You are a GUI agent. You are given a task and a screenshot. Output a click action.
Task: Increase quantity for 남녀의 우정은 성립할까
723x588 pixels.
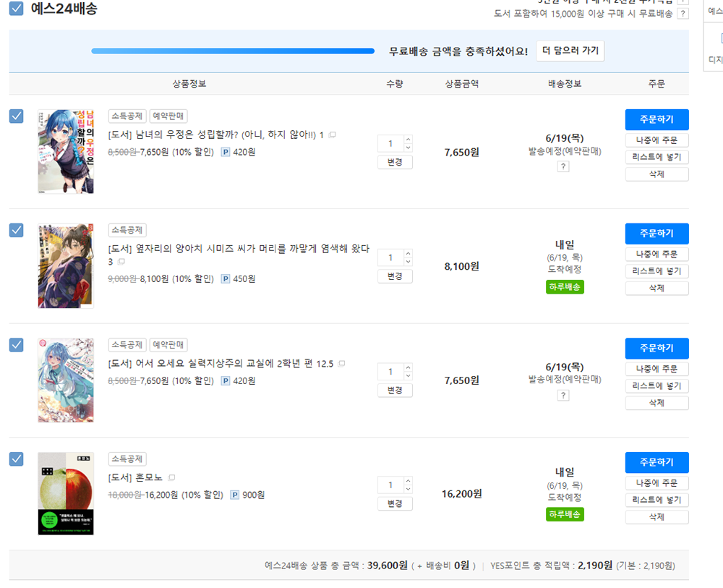pyautogui.click(x=408, y=140)
